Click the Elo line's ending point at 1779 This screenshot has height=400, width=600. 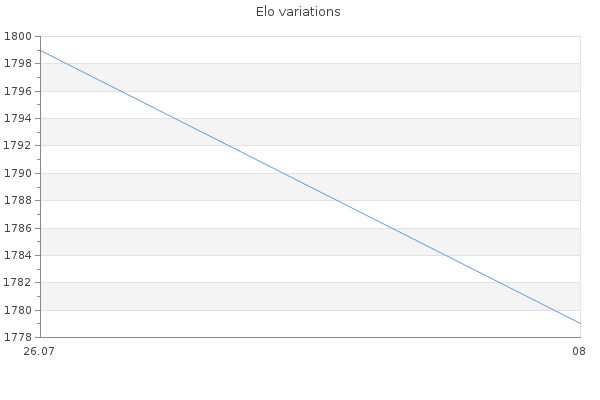(x=580, y=323)
